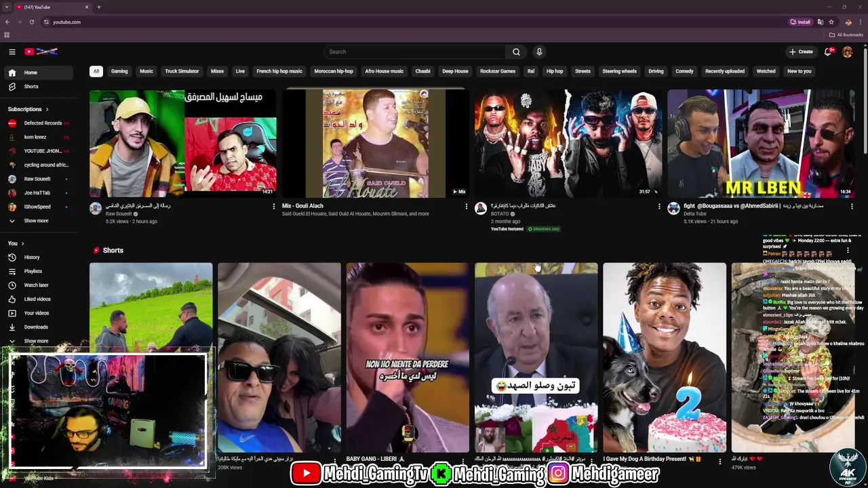This screenshot has width=868, height=488.
Task: Open Mix - Gouli Alach thumbnail
Action: (x=375, y=143)
